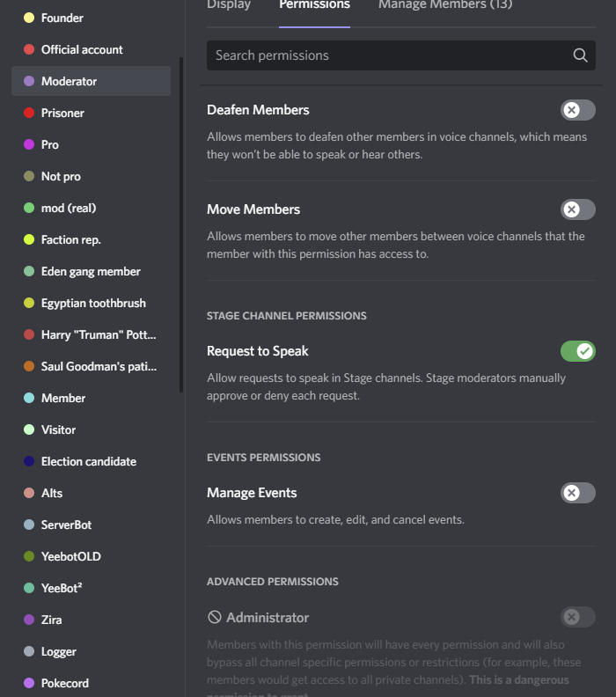Select the Permissions tab
This screenshot has width=616, height=697.
coord(314,5)
